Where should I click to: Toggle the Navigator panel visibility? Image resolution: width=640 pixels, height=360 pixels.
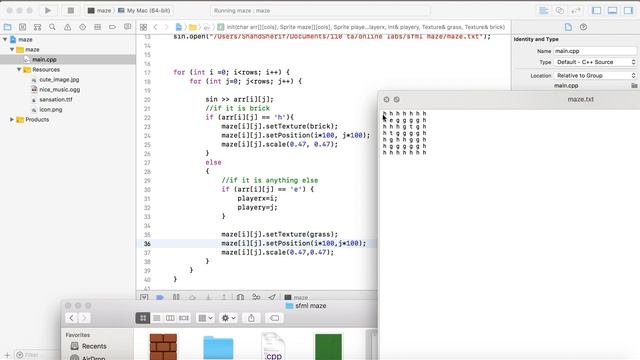[596, 11]
